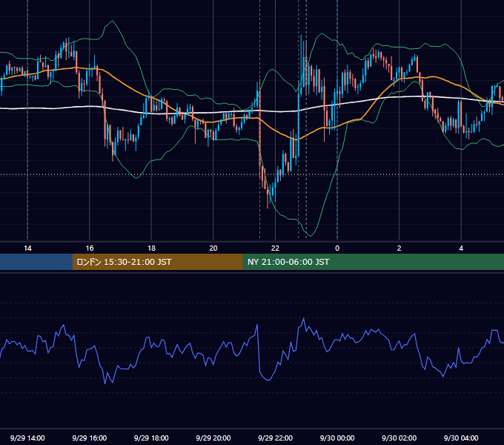Click the 9/29 14:00 time label
The height and width of the screenshot is (445, 504).
27,438
